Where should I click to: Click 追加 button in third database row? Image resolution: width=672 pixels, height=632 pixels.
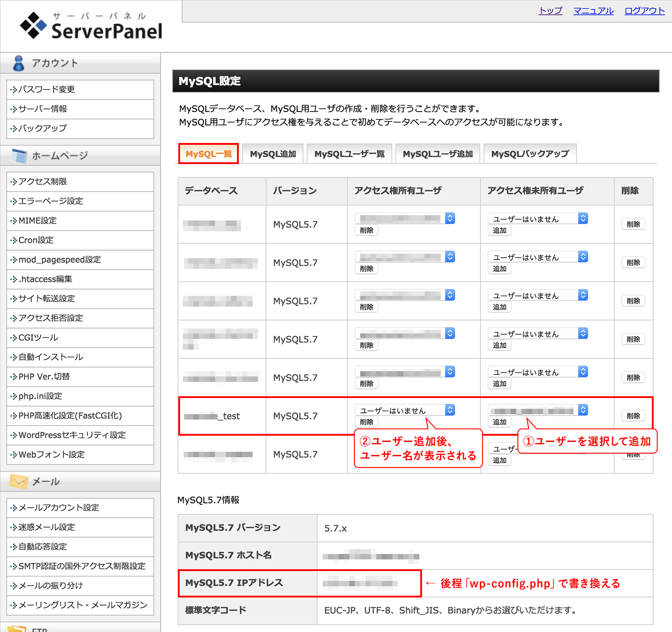500,307
